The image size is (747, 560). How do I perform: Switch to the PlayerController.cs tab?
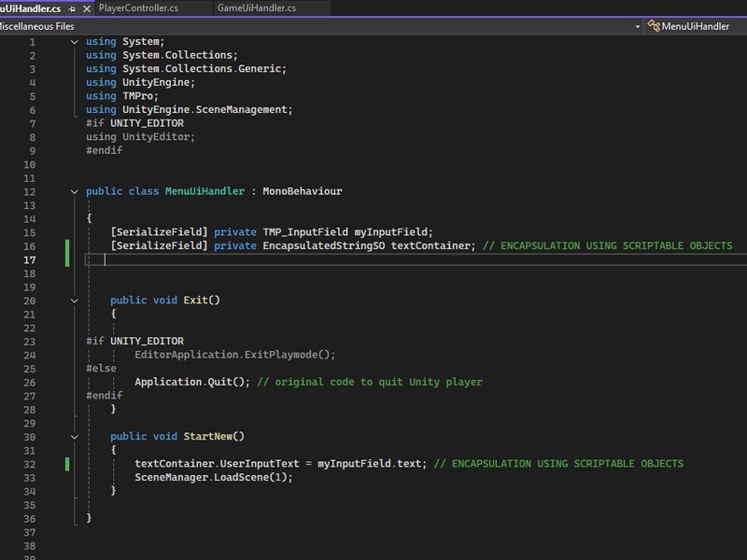pyautogui.click(x=138, y=7)
